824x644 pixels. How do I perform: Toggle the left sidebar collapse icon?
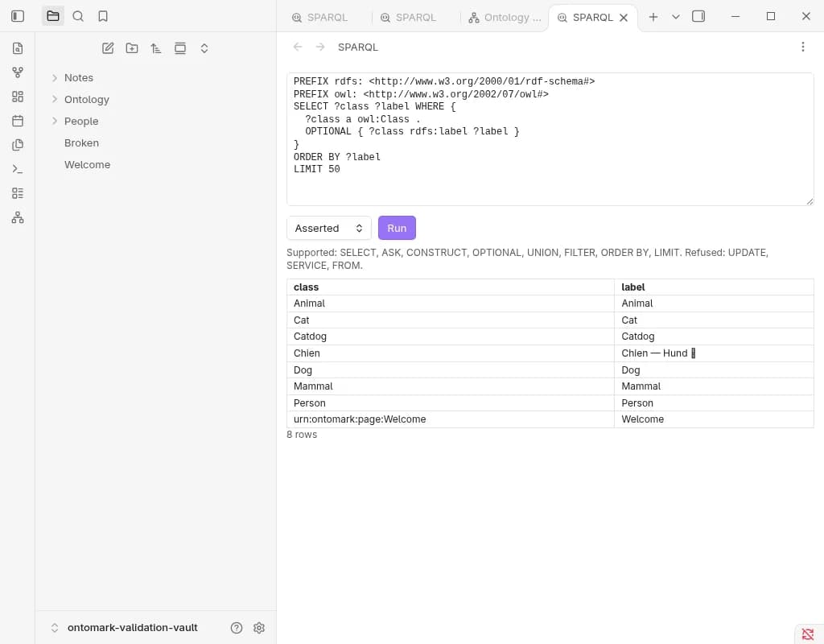(x=18, y=16)
